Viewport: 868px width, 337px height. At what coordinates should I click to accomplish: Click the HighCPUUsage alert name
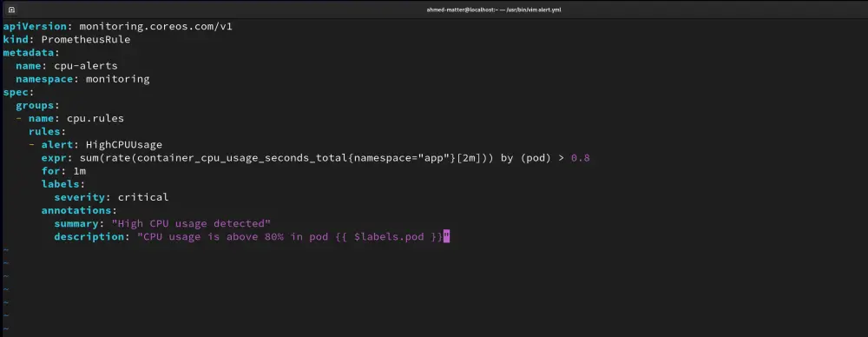[x=124, y=145]
